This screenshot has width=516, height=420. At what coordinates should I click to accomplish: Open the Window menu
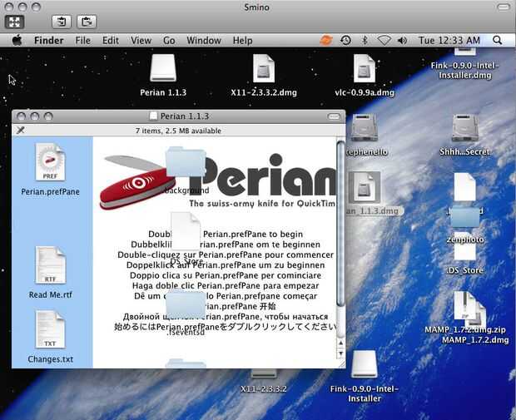(x=204, y=41)
